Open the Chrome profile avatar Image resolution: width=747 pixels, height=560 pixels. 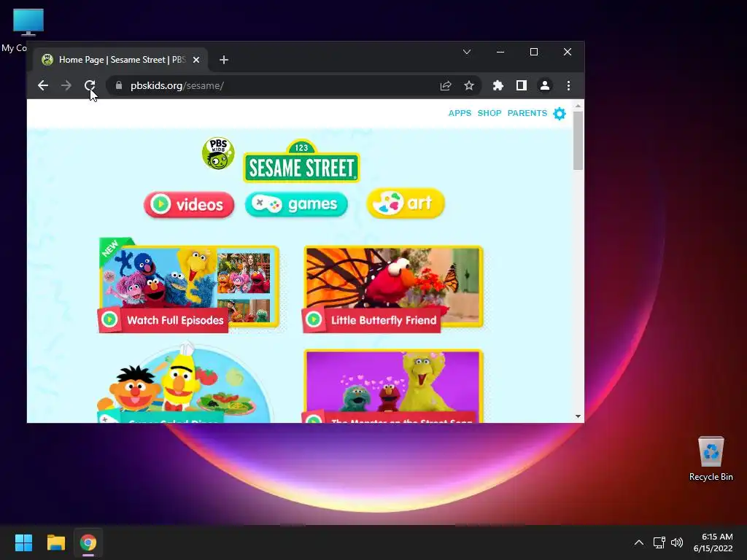point(544,86)
